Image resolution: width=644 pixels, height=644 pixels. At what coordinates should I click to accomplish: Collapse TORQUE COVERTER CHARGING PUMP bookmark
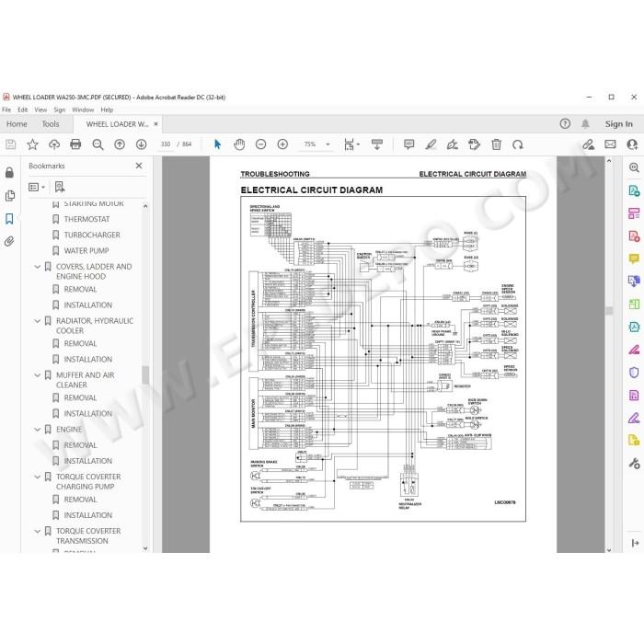[x=38, y=477]
